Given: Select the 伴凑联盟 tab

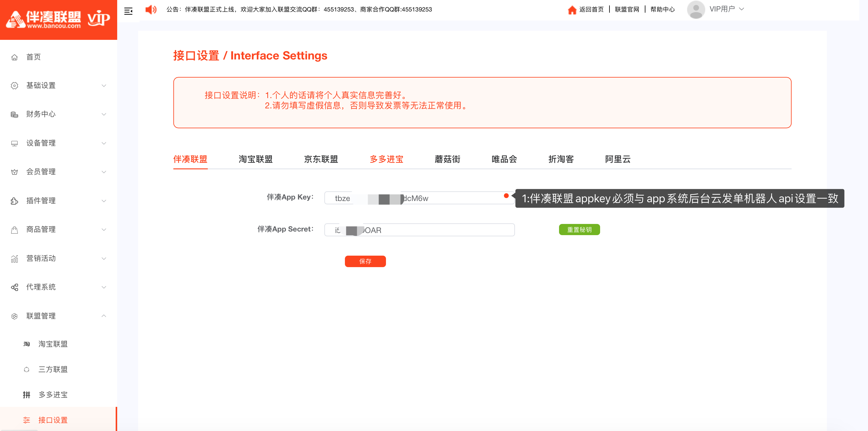Looking at the screenshot, I should coord(190,159).
